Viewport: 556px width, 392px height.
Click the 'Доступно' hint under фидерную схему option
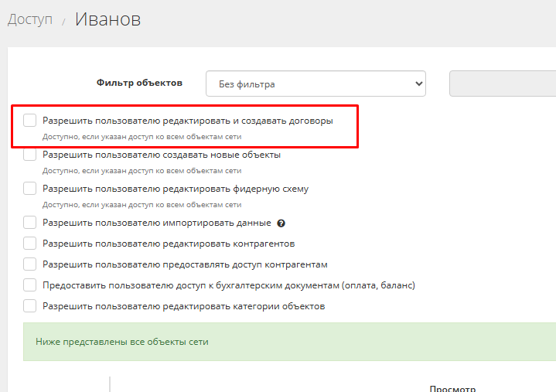[x=142, y=205]
